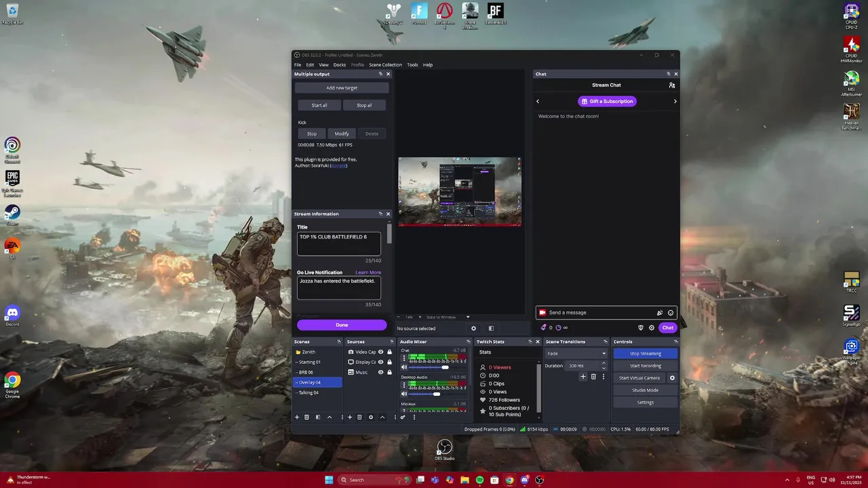Move scene up with Scenes panel arrow
This screenshot has height=488, width=868.
pyautogui.click(x=330, y=417)
